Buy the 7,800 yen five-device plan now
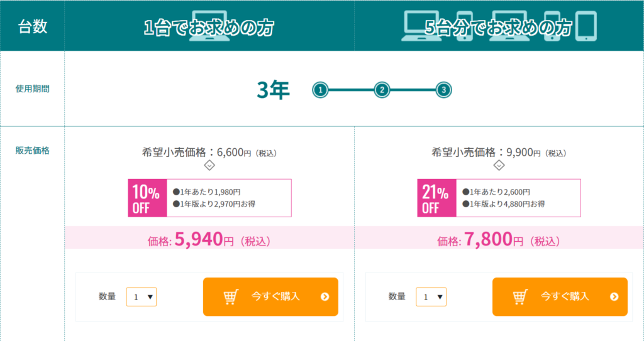This screenshot has height=341, width=644. 560,296
